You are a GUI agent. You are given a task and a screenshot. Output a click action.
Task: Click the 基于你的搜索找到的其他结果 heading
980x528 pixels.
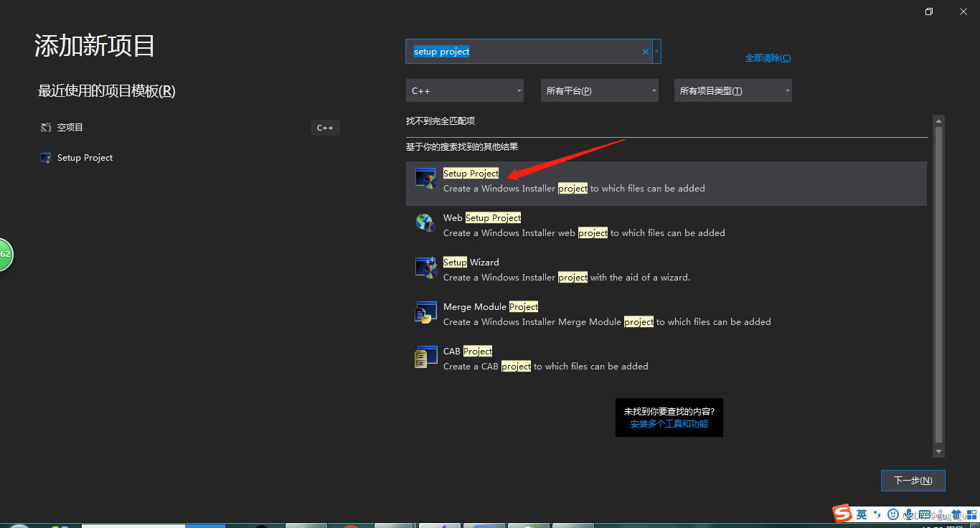pos(462,147)
